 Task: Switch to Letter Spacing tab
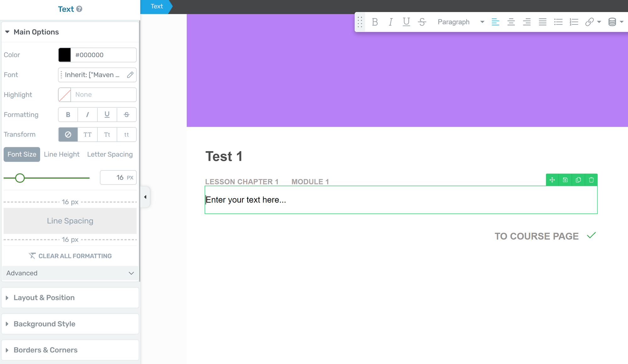tap(110, 154)
